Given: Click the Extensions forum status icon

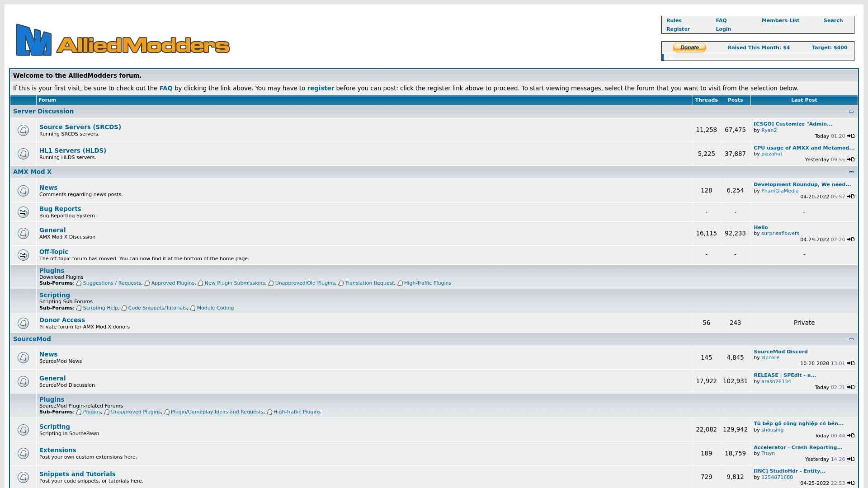Looking at the screenshot, I should 23,453.
